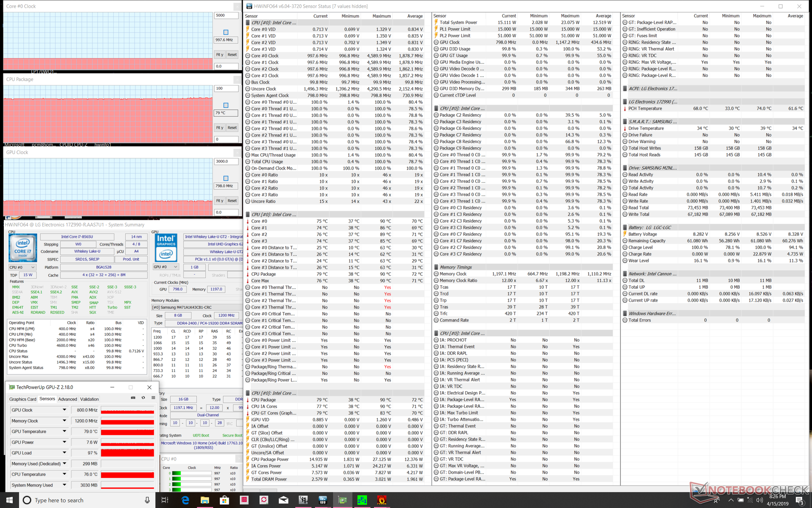
Task: Switch to the Graphics Card tab in GPU-Z
Action: point(23,399)
